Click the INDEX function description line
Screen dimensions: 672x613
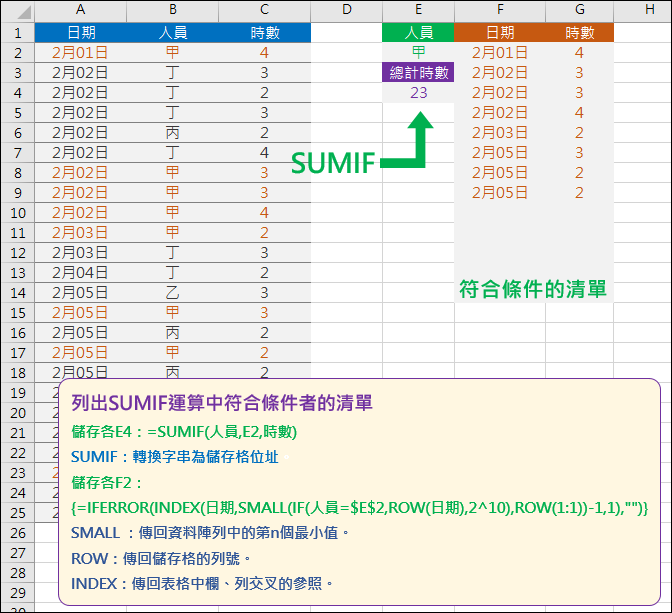pos(202,583)
